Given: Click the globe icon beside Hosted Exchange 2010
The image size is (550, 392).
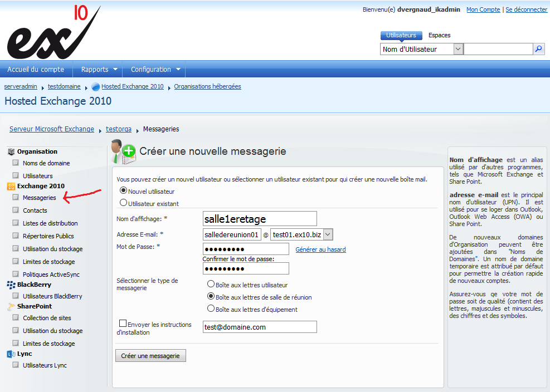Looking at the screenshot, I should (95, 87).
